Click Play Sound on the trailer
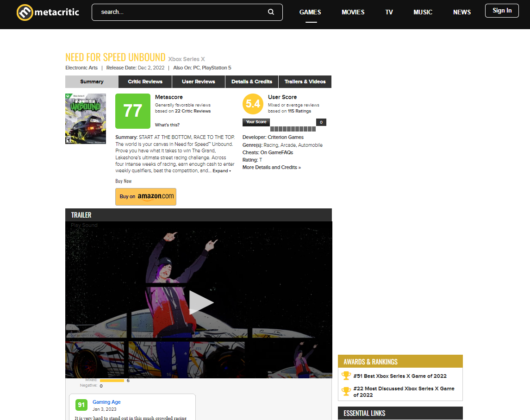This screenshot has width=530, height=420. [x=84, y=225]
